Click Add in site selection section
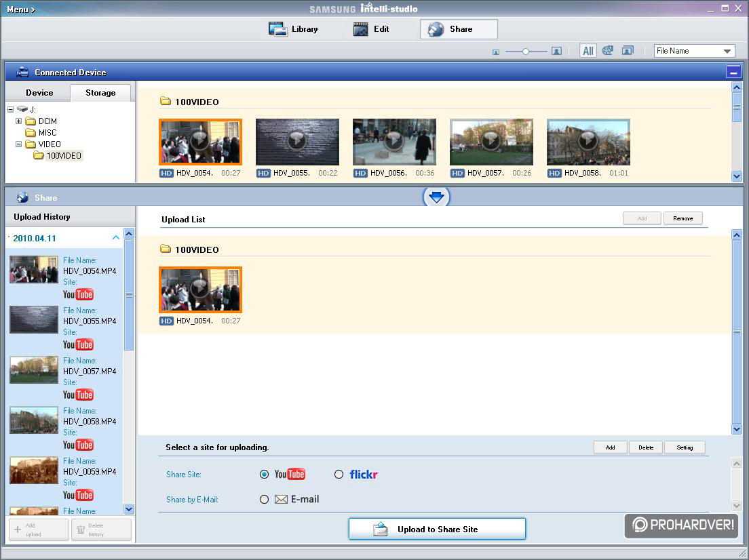This screenshot has height=560, width=749. [610, 447]
